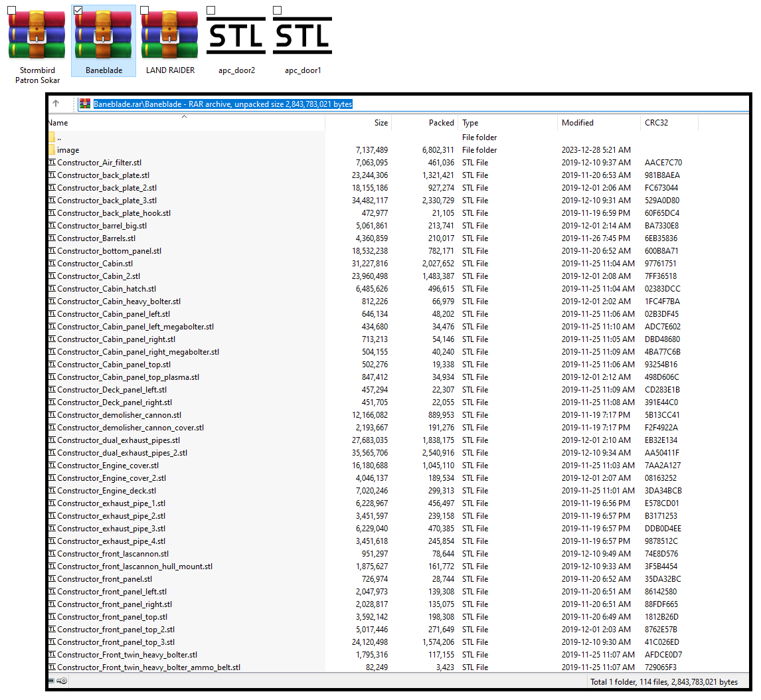Select file name Constructor_front_lascannon_hull_mount.stl
The image size is (761, 700).
point(135,567)
